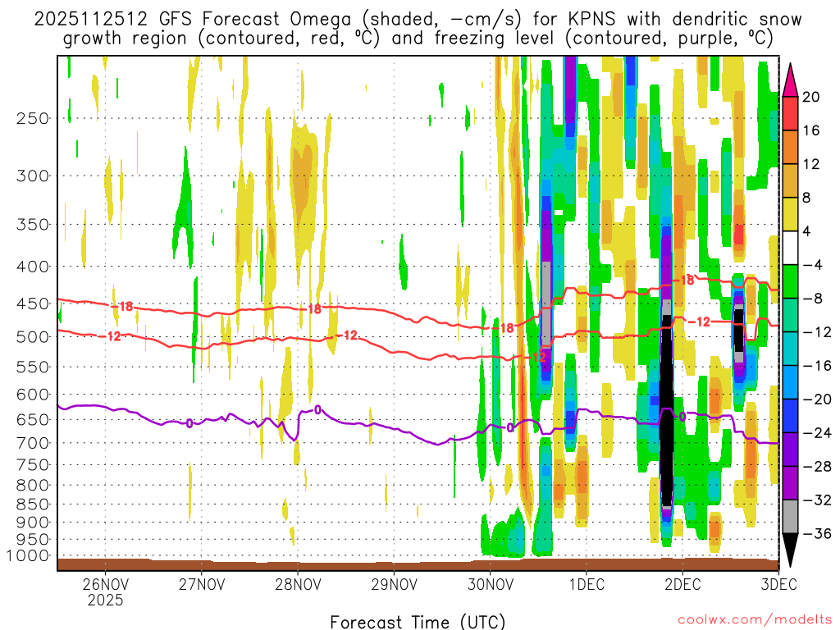This screenshot has width=840, height=630.
Task: Select the 900 pressure level label
Action: click(33, 523)
